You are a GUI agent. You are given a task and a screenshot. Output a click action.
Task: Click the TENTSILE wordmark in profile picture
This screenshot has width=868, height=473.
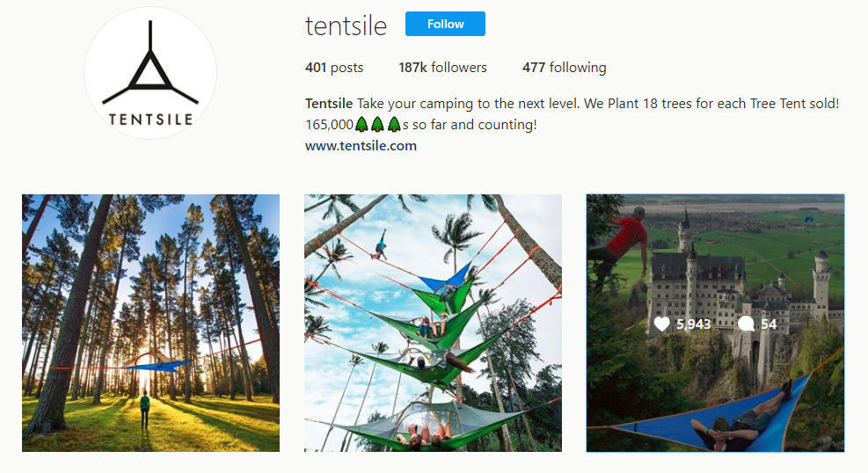150,119
